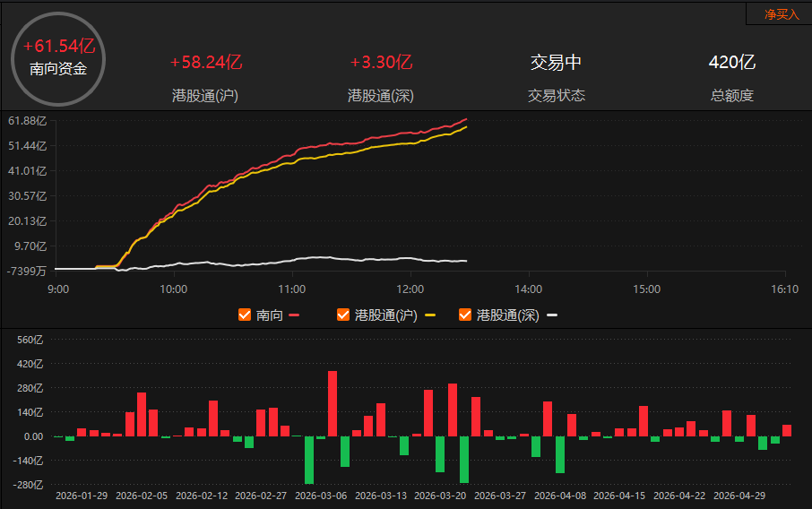Click the 140亿 bar chart axis label

click(30, 413)
